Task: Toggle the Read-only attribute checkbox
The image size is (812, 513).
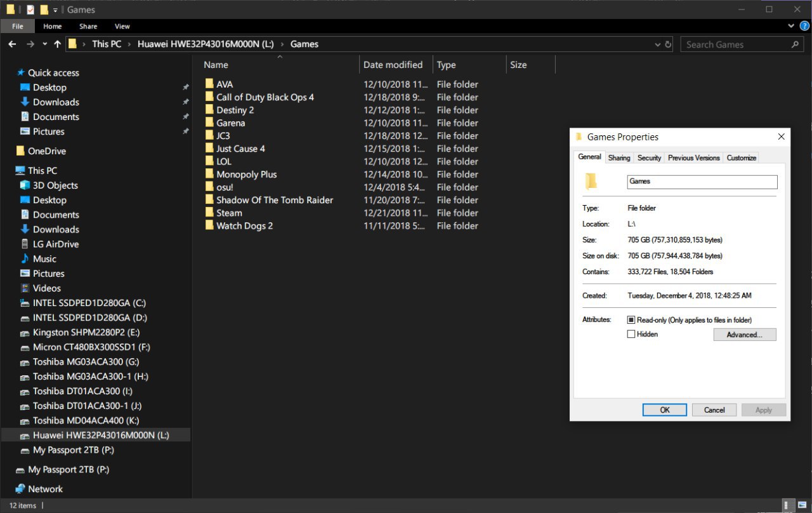Action: [x=631, y=320]
